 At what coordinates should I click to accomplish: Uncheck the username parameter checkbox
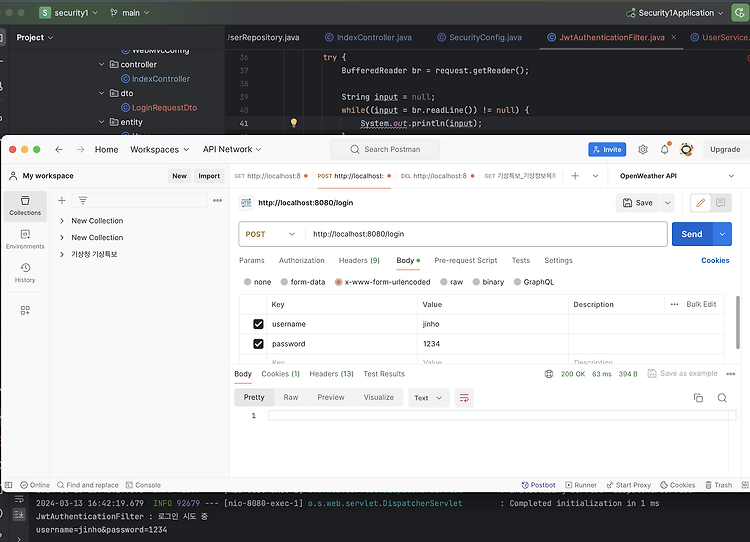[258, 324]
